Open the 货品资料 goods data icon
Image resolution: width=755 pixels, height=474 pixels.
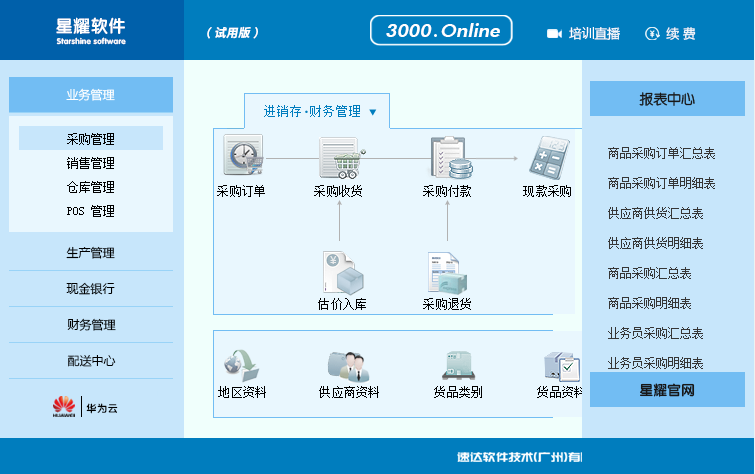[561, 366]
